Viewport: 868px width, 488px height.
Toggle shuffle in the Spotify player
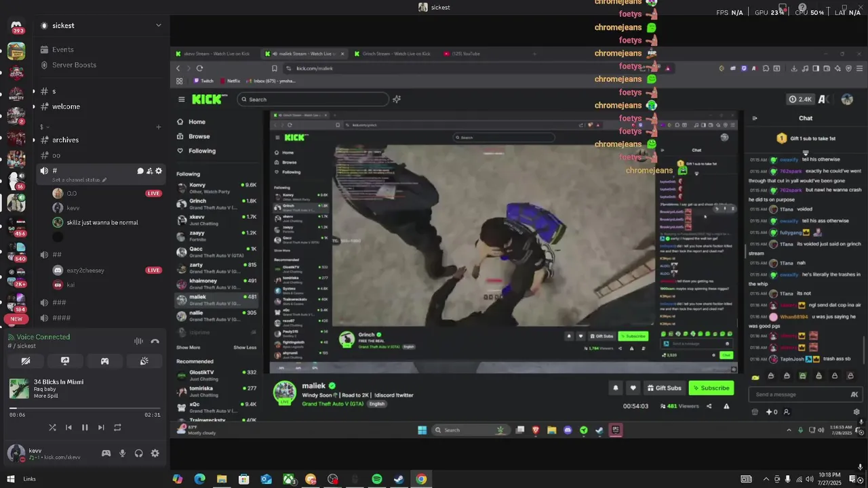click(x=52, y=428)
